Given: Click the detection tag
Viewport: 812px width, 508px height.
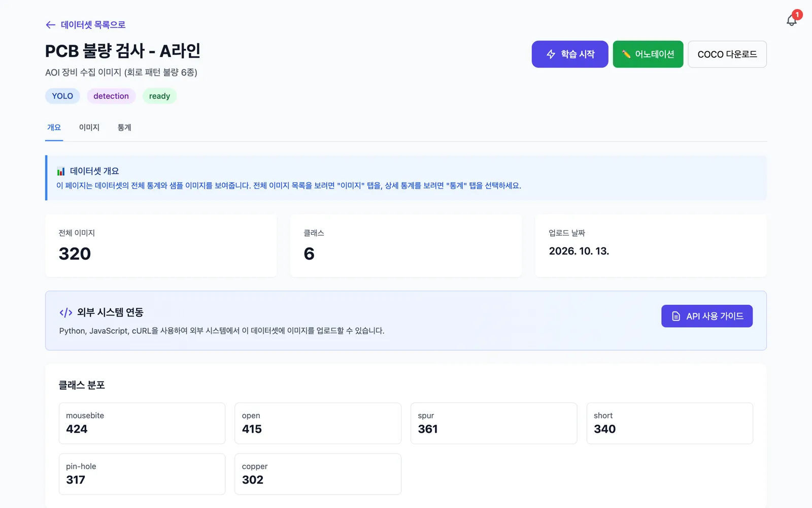Looking at the screenshot, I should [x=111, y=96].
